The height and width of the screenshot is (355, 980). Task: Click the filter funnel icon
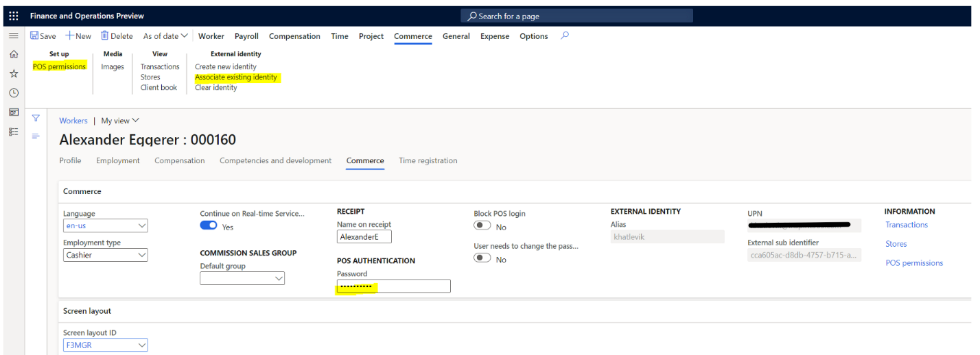[x=36, y=119]
